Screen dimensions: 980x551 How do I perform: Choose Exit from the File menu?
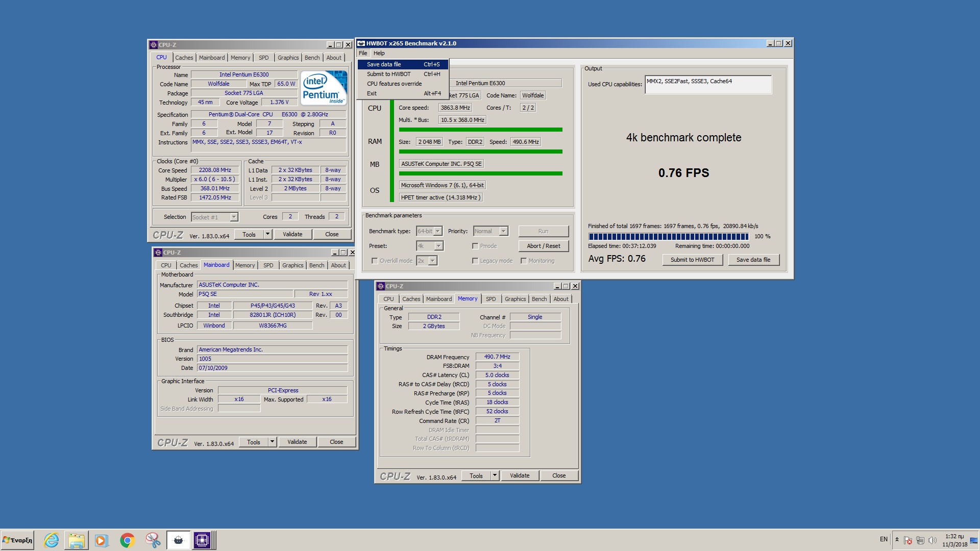pyautogui.click(x=403, y=93)
